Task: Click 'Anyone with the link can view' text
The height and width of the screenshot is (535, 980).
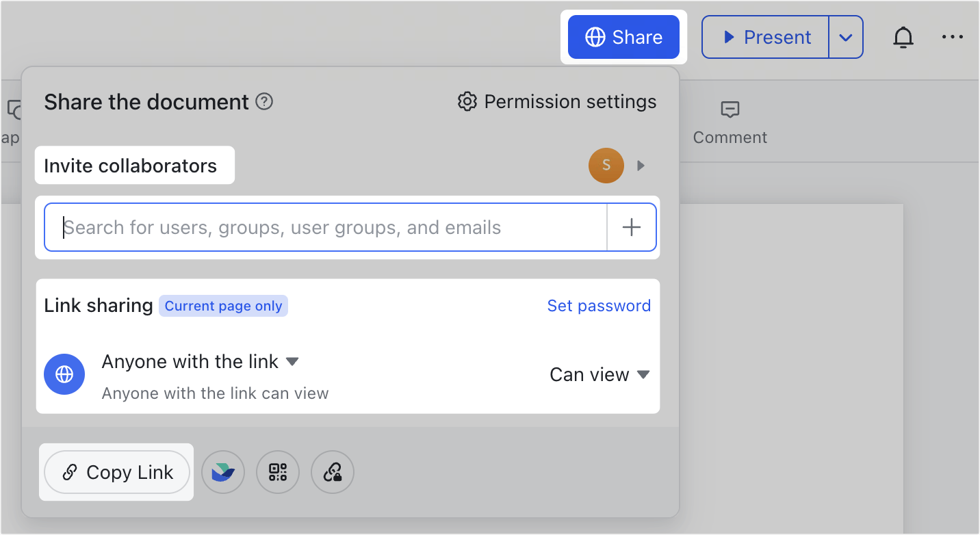Action: pos(215,393)
